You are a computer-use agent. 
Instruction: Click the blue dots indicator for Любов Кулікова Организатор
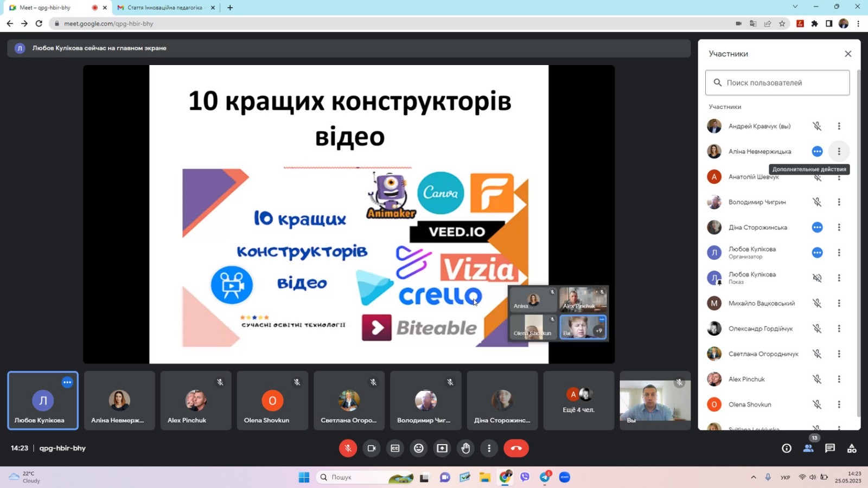[x=817, y=253]
